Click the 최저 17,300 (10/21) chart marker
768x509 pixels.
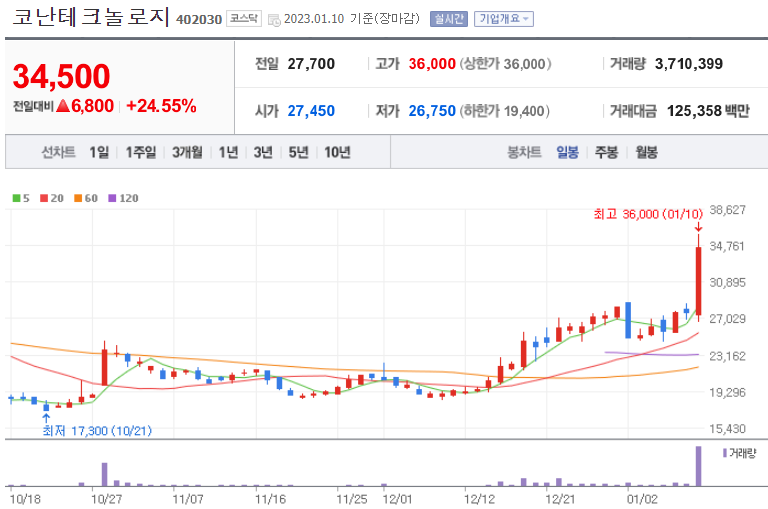point(97,431)
